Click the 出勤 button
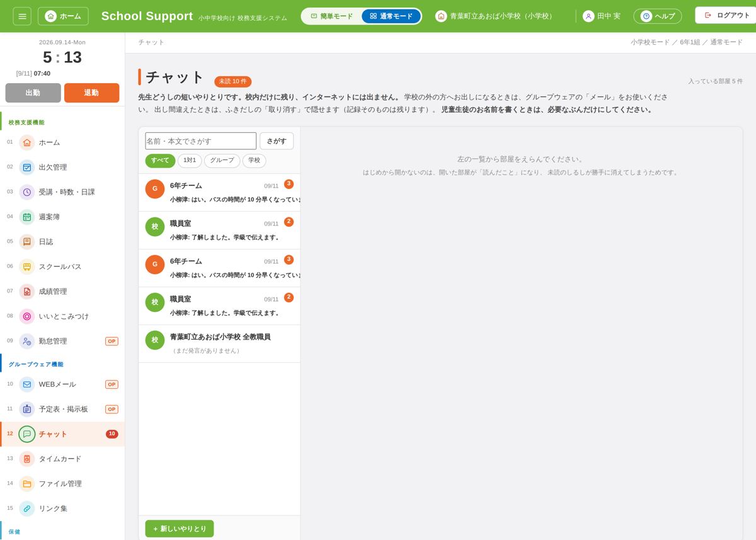The height and width of the screenshot is (540, 756). pos(33,93)
